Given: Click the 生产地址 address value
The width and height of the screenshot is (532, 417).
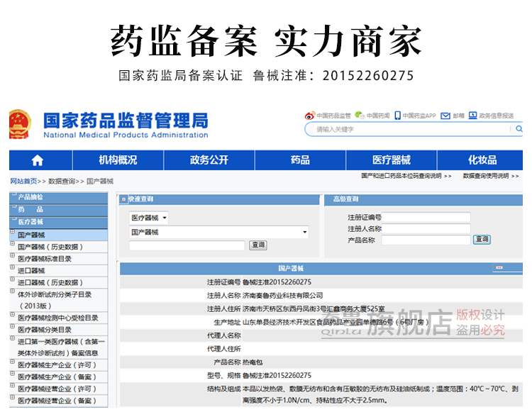Looking at the screenshot, I should (336, 323).
